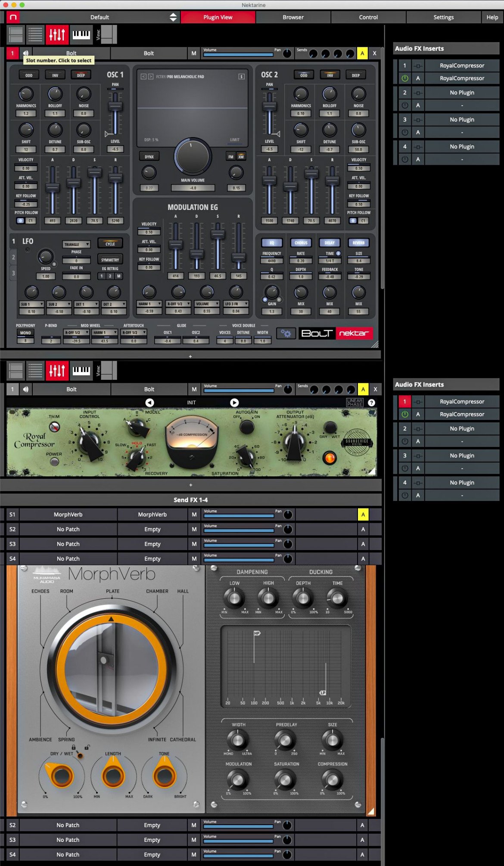The height and width of the screenshot is (866, 504).
Task: Click the LFO CYCLE button
Action: 110,244
